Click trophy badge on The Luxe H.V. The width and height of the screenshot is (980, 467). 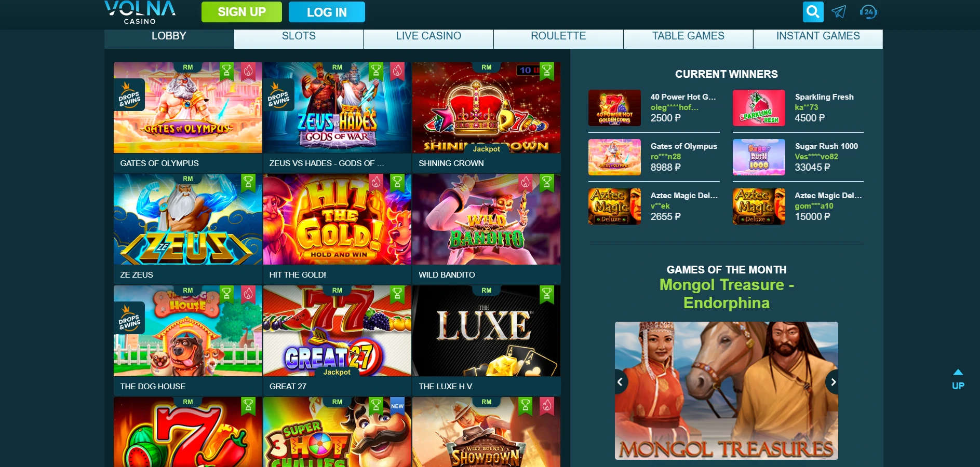(547, 295)
